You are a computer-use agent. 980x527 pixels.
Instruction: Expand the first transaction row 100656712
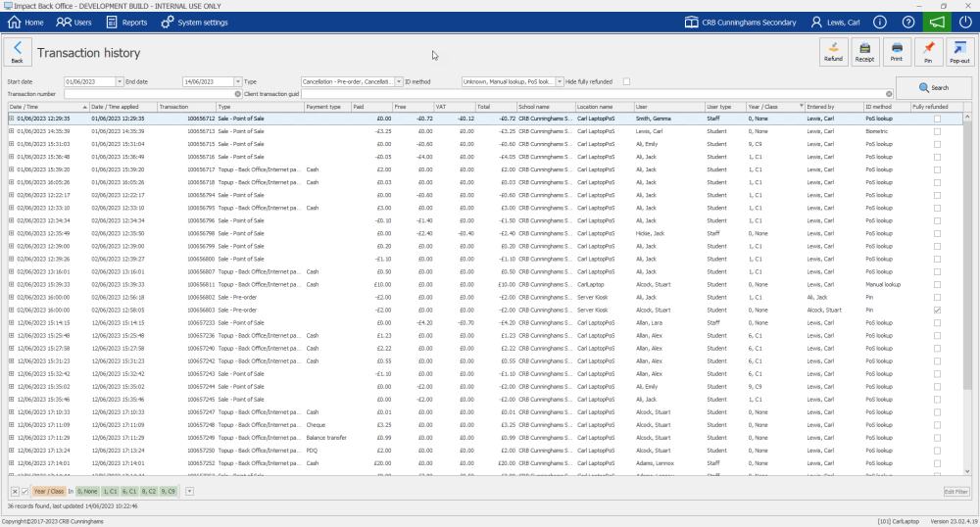coord(12,119)
